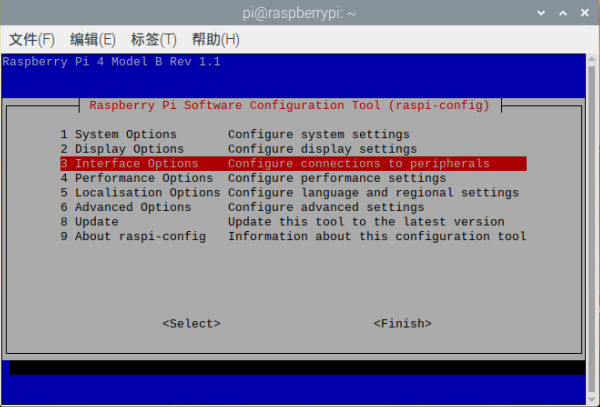This screenshot has width=600, height=407.
Task: Click 'Configure performance settings' description
Action: tap(337, 178)
